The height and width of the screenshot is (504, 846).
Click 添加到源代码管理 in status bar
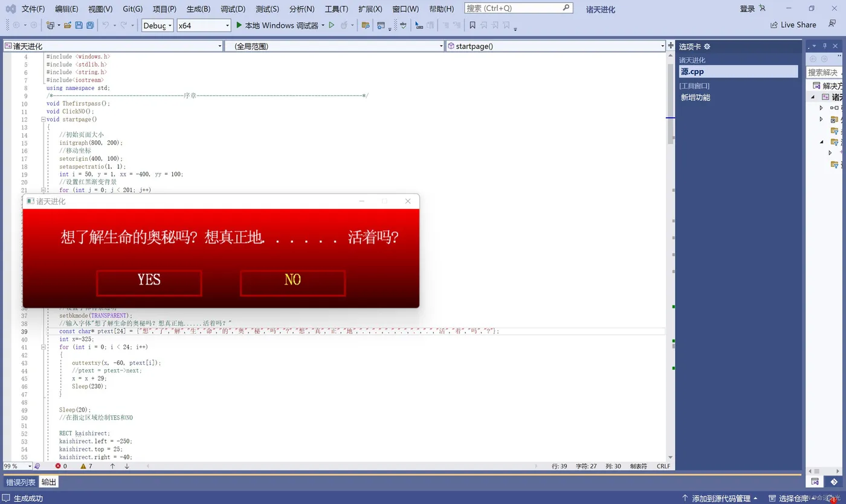[x=719, y=499]
